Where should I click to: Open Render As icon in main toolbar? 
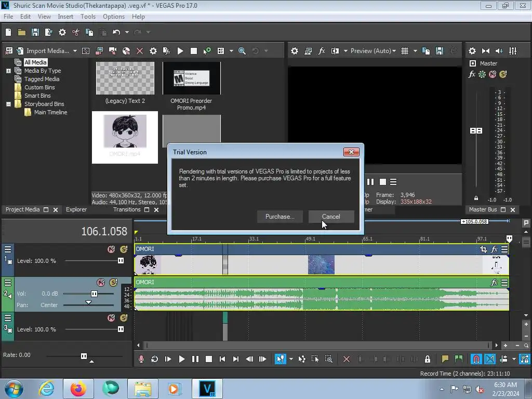pos(48,32)
